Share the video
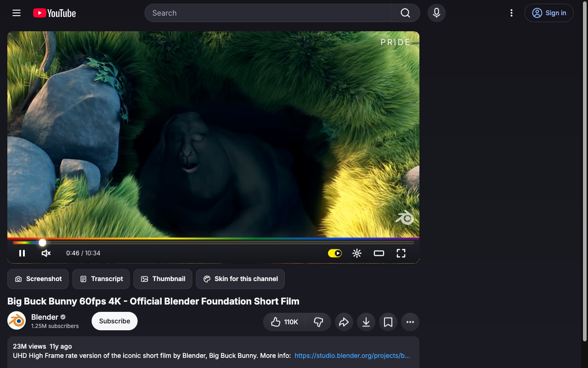 point(344,322)
